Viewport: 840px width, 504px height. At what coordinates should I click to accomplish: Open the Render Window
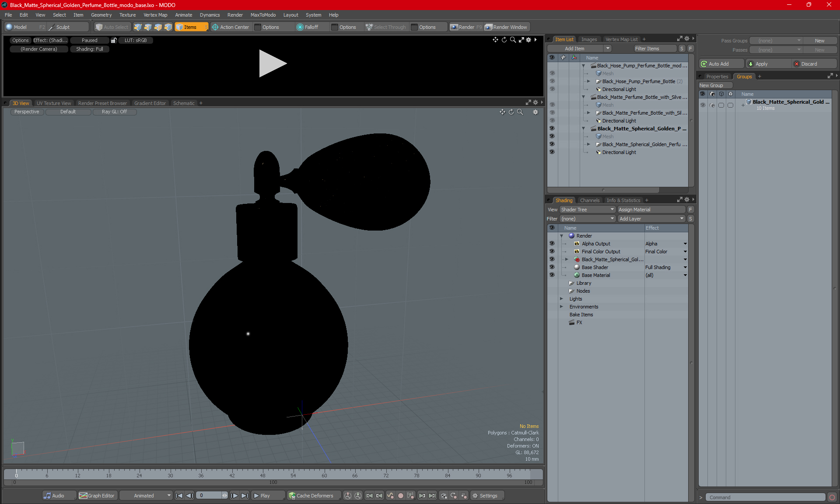[506, 27]
